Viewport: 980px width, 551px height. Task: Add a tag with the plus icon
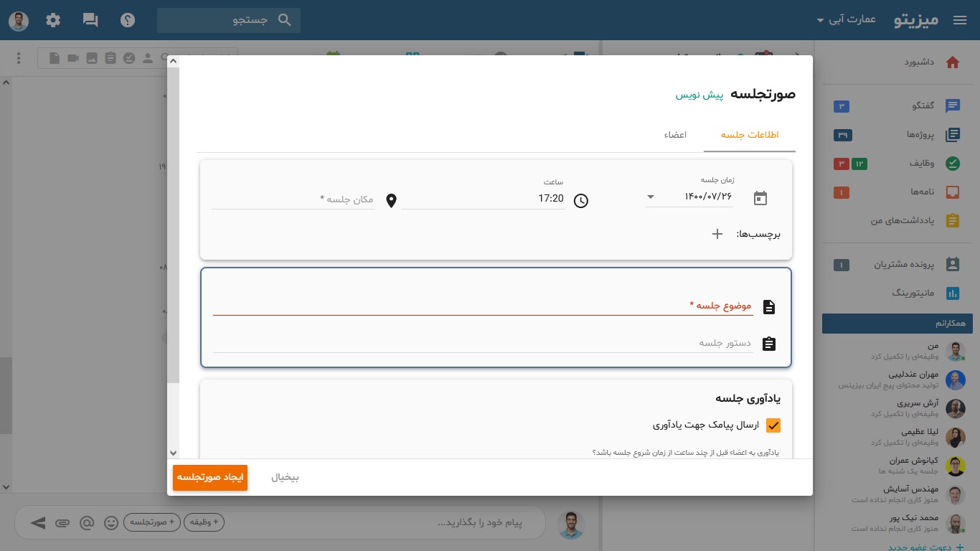point(717,234)
